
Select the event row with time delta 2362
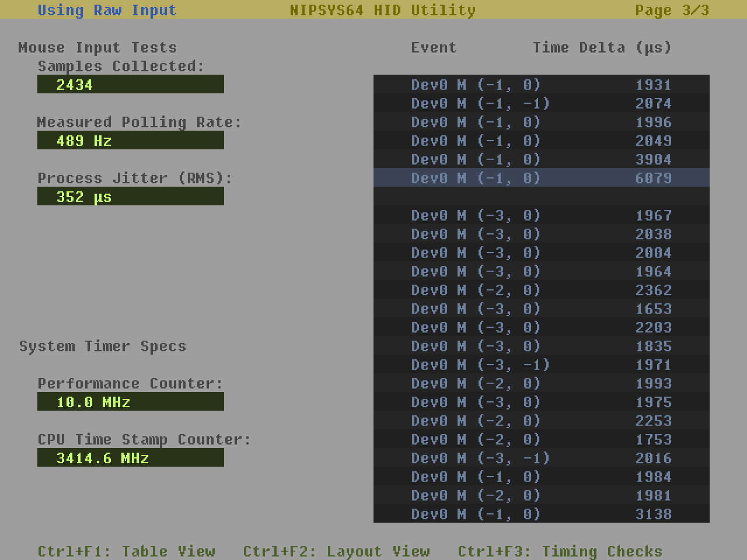[541, 290]
